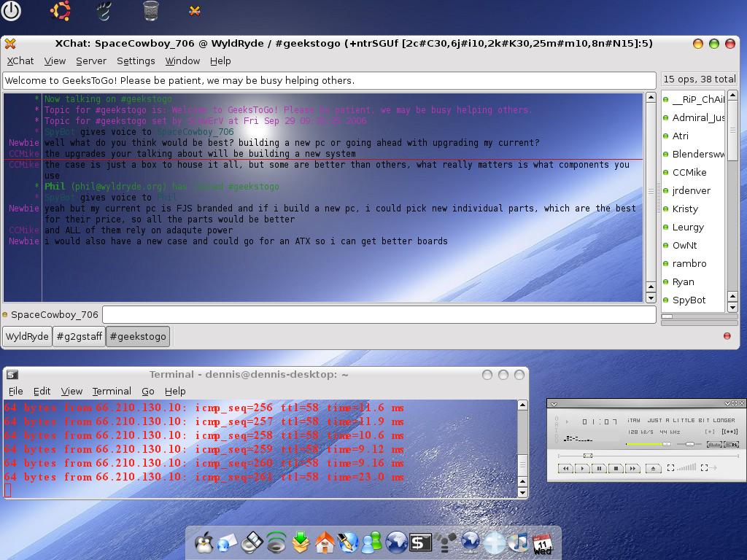Open the Home folder icon in the dock
This screenshot has height=560, width=747.
(325, 542)
